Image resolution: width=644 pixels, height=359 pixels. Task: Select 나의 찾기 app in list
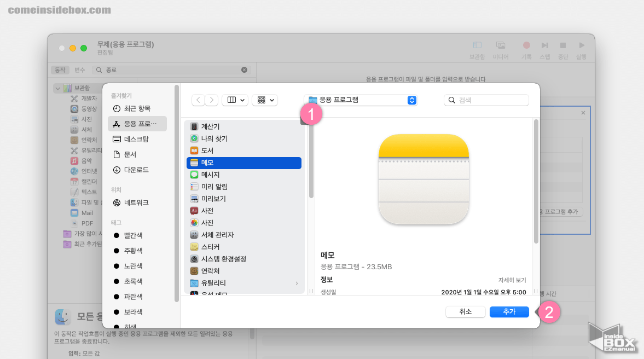[x=244, y=138]
